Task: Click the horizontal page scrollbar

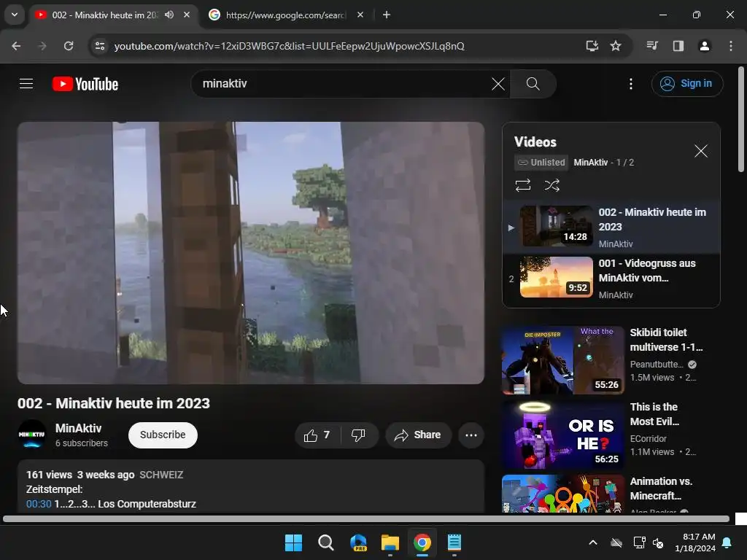Action: 366,518
